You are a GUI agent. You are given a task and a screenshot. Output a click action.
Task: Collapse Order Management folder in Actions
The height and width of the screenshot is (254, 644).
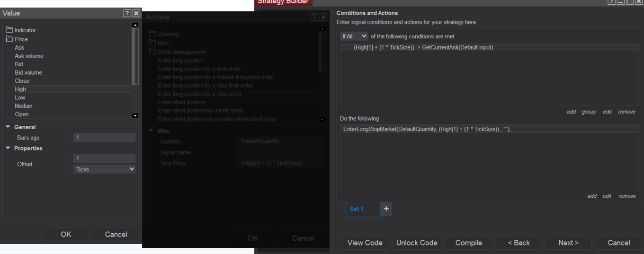(177, 52)
